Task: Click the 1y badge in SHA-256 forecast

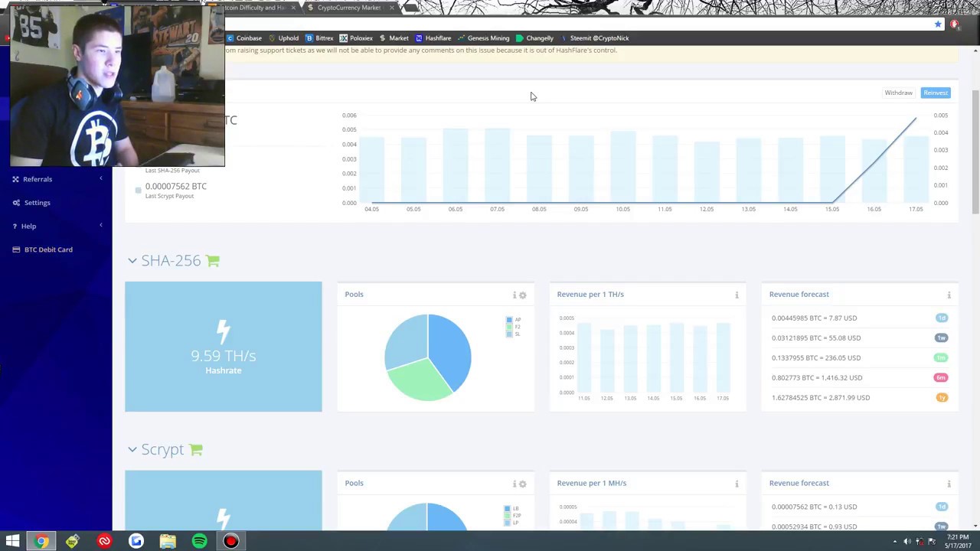Action: (941, 397)
